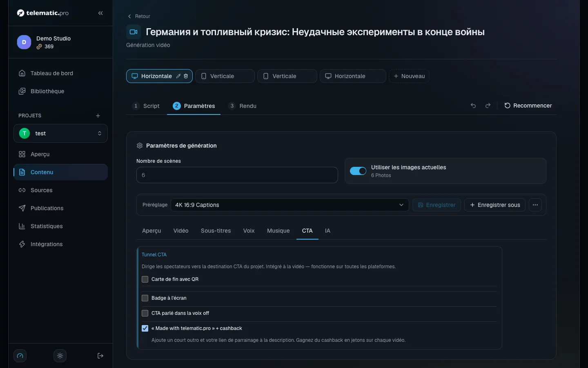Switch to the Rendu step tab

pyautogui.click(x=243, y=106)
